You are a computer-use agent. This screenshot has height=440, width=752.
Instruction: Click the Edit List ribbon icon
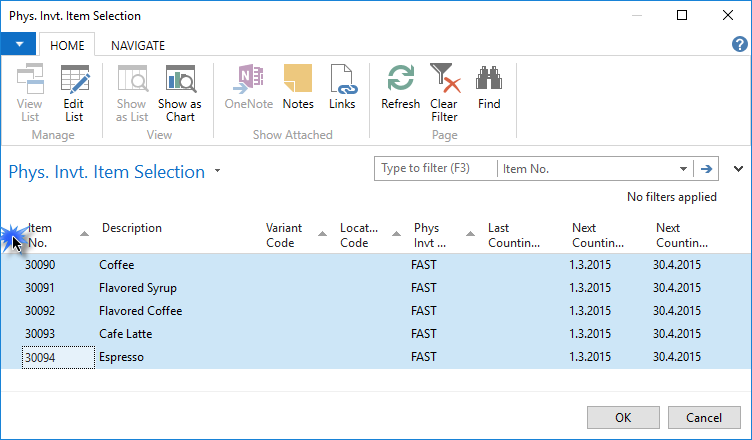point(74,92)
